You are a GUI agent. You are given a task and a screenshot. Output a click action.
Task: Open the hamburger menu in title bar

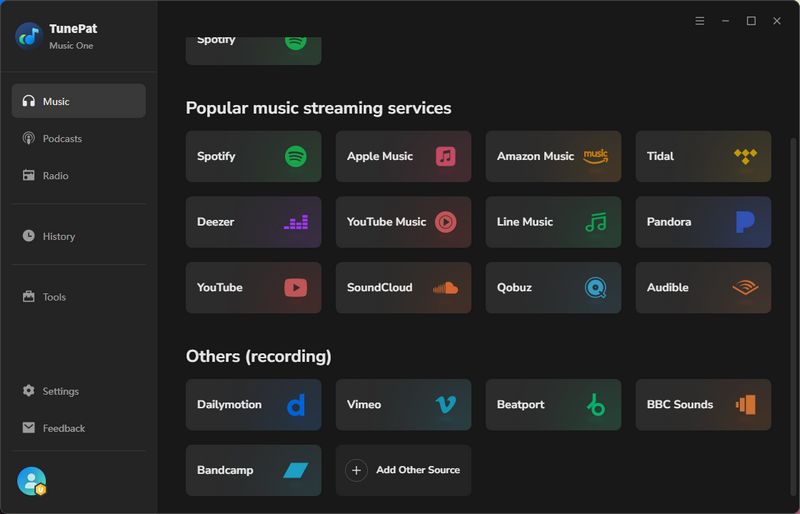pyautogui.click(x=699, y=21)
